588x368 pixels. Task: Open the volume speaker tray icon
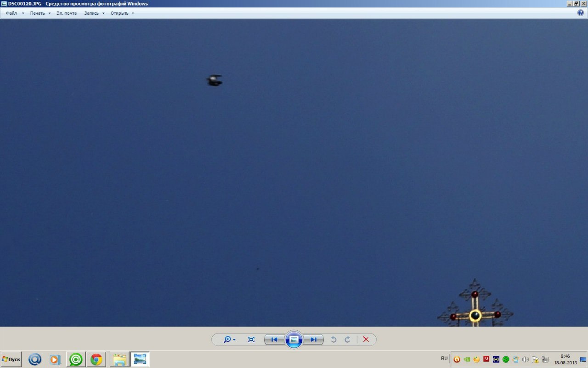(526, 359)
